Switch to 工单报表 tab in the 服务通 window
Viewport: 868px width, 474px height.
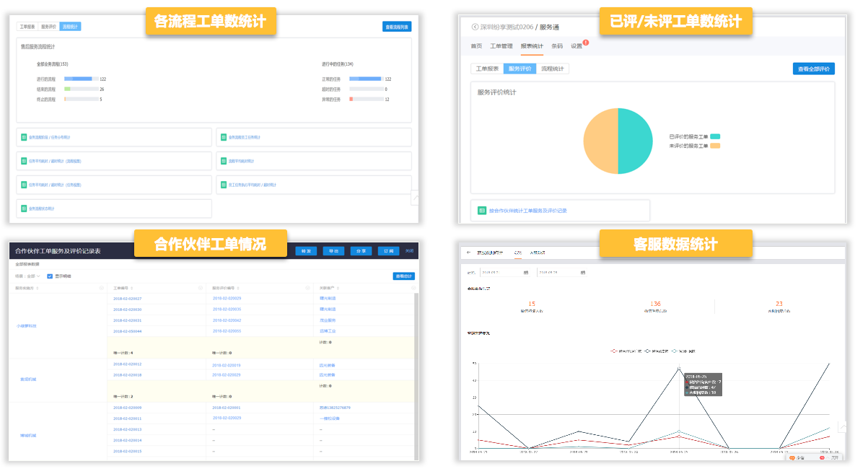488,69
